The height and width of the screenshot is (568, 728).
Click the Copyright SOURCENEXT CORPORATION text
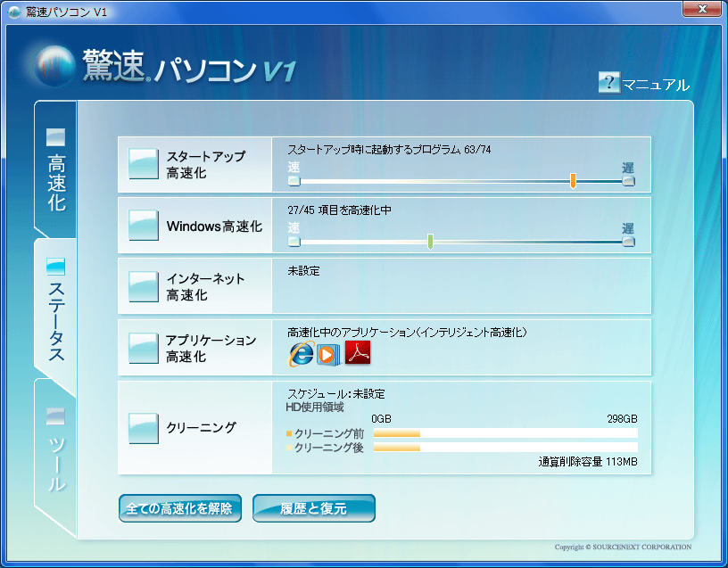coord(623,547)
